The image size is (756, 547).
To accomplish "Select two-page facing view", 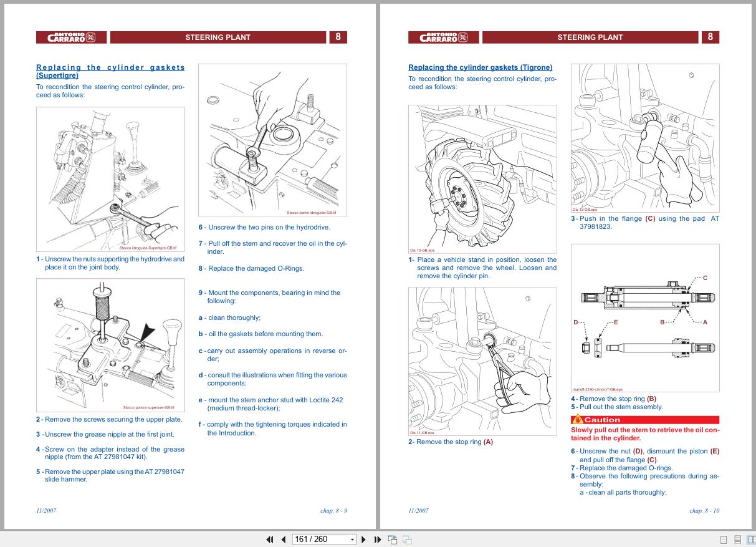I will (x=751, y=540).
